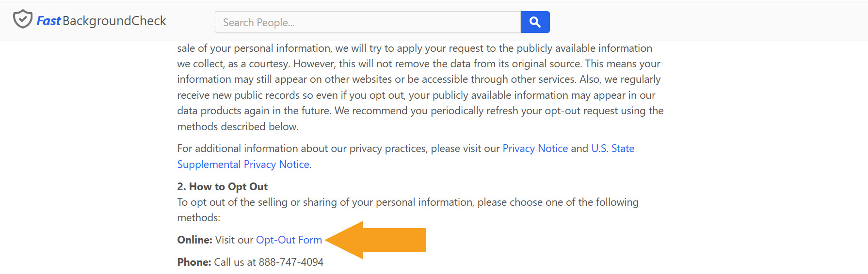868x274 pixels.
Task: Click the "methods described below." text
Action: coord(238,127)
